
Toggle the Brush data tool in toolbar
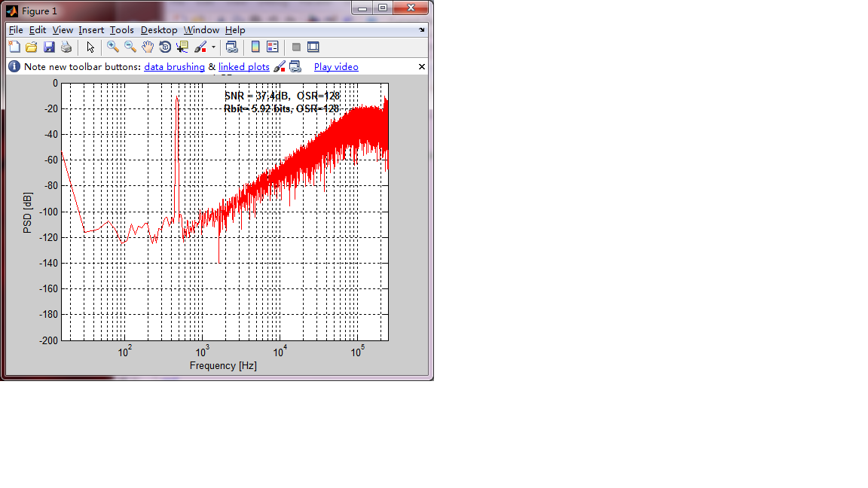tap(200, 47)
